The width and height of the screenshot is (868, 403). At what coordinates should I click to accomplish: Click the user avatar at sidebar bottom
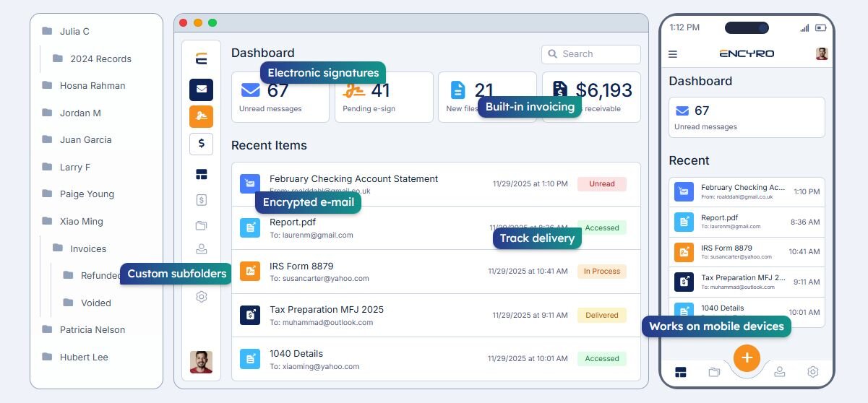(201, 362)
